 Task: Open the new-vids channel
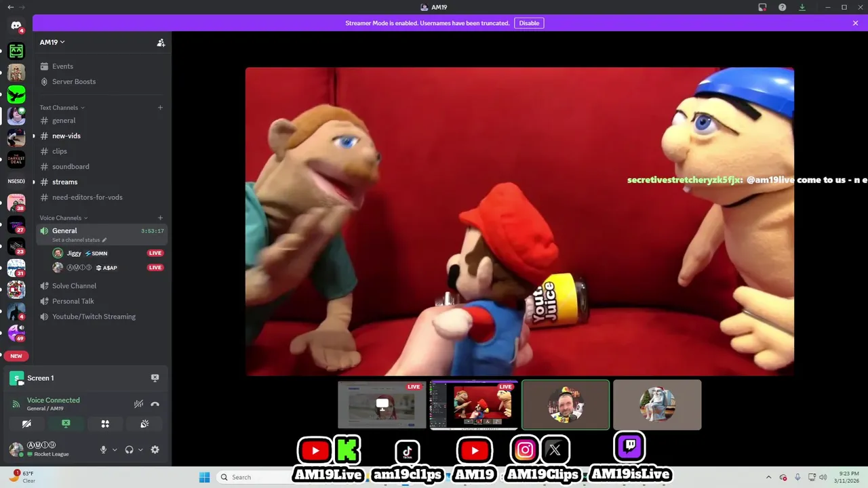point(102,136)
